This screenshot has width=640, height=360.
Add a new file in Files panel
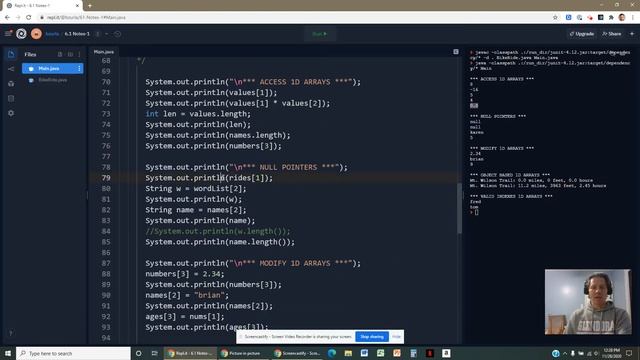coord(60,54)
